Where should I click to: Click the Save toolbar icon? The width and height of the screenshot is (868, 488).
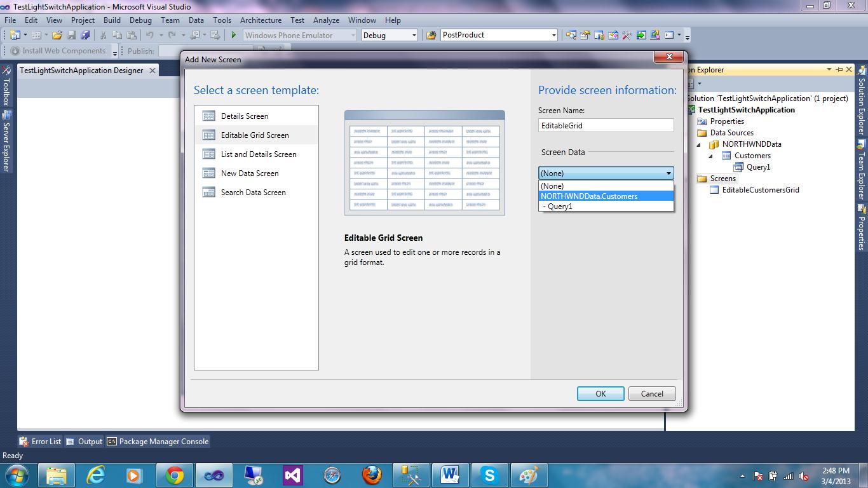coord(71,35)
